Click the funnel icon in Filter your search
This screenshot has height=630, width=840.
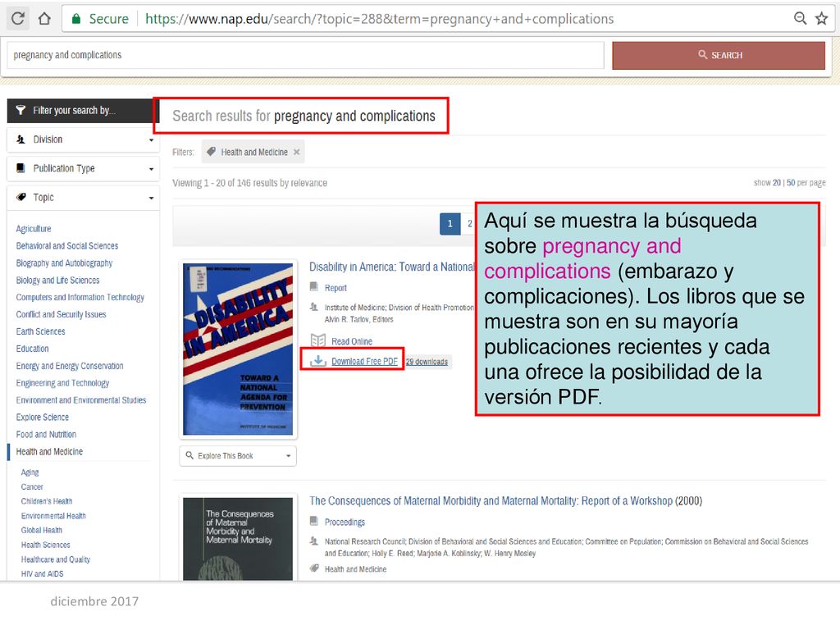coord(21,111)
